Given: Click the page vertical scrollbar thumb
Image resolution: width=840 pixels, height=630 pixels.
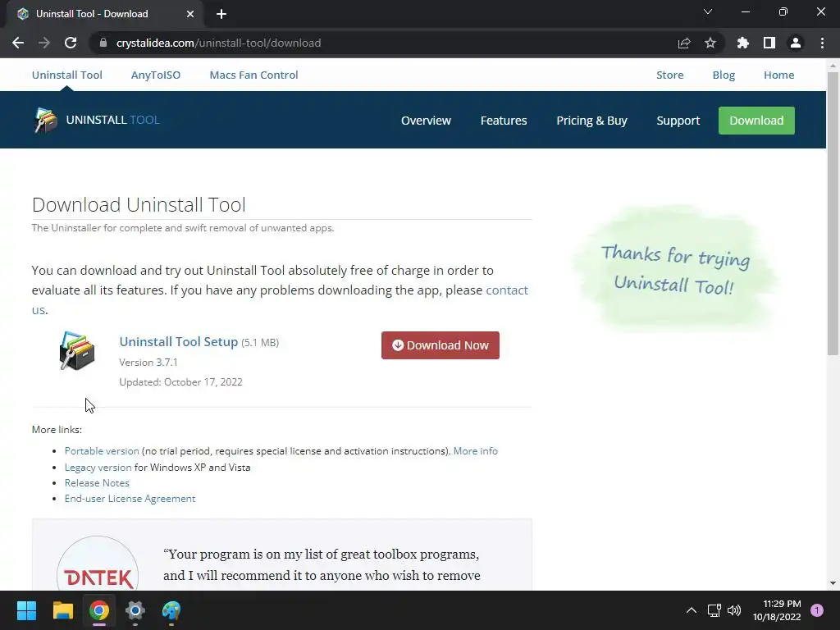Looking at the screenshot, I should tap(833, 213).
